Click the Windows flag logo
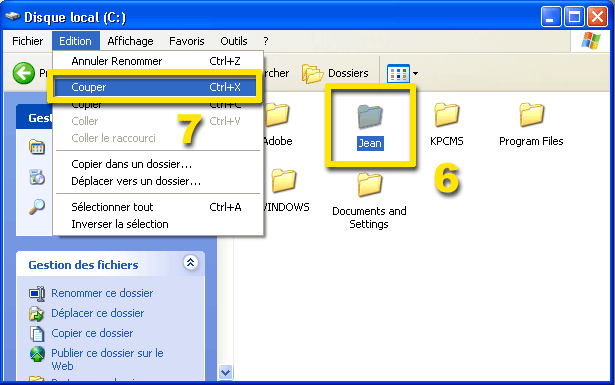The width and height of the screenshot is (615, 385). pyautogui.click(x=591, y=41)
